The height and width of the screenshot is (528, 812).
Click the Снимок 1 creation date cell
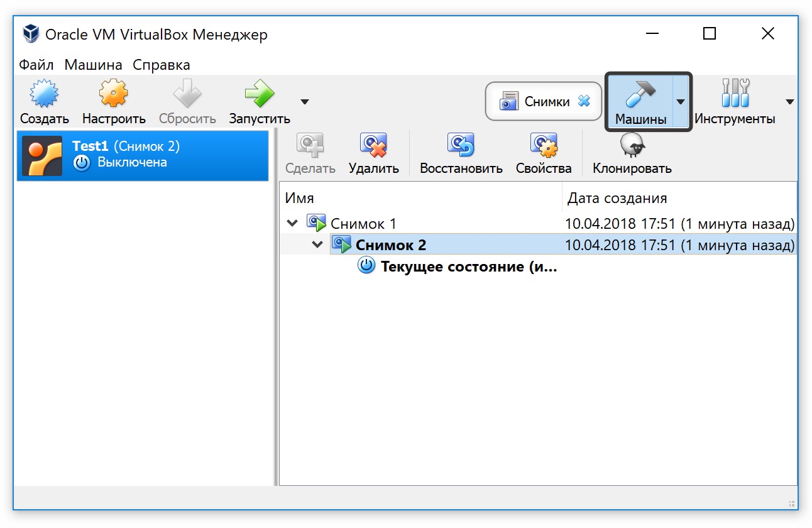(680, 224)
